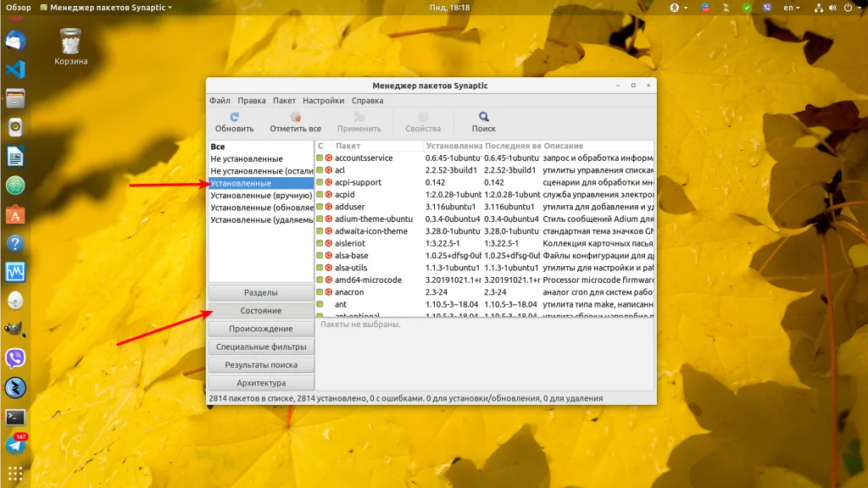Image resolution: width=868 pixels, height=488 pixels.
Task: Launch Viber from the dock
Action: pos(15,358)
